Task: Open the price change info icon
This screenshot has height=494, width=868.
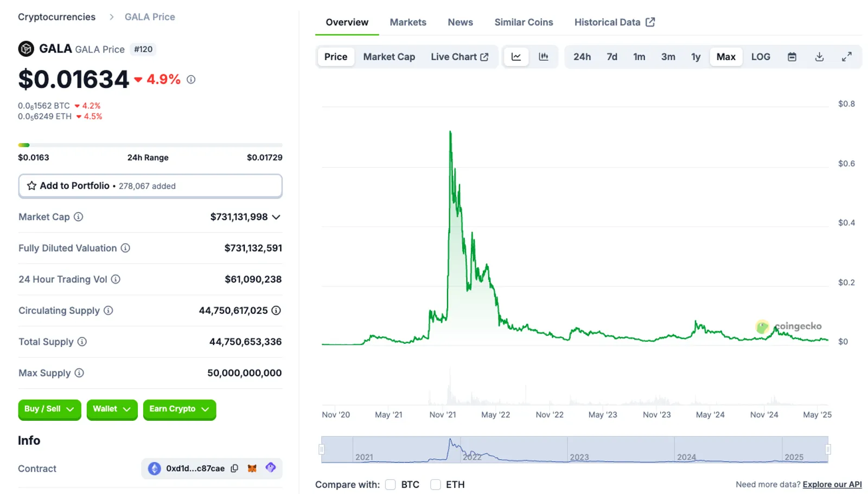Action: click(x=191, y=79)
